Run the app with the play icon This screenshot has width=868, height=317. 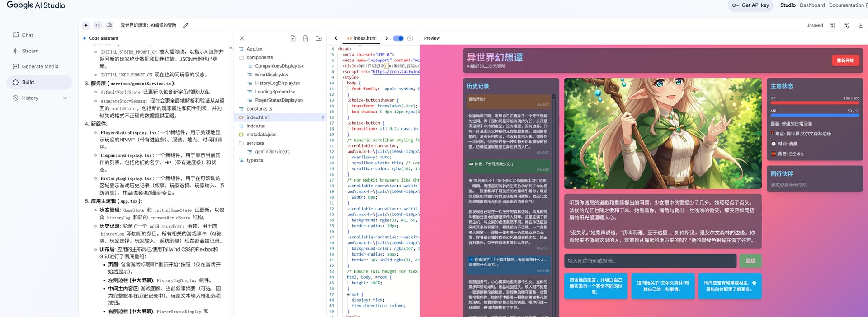click(410, 38)
